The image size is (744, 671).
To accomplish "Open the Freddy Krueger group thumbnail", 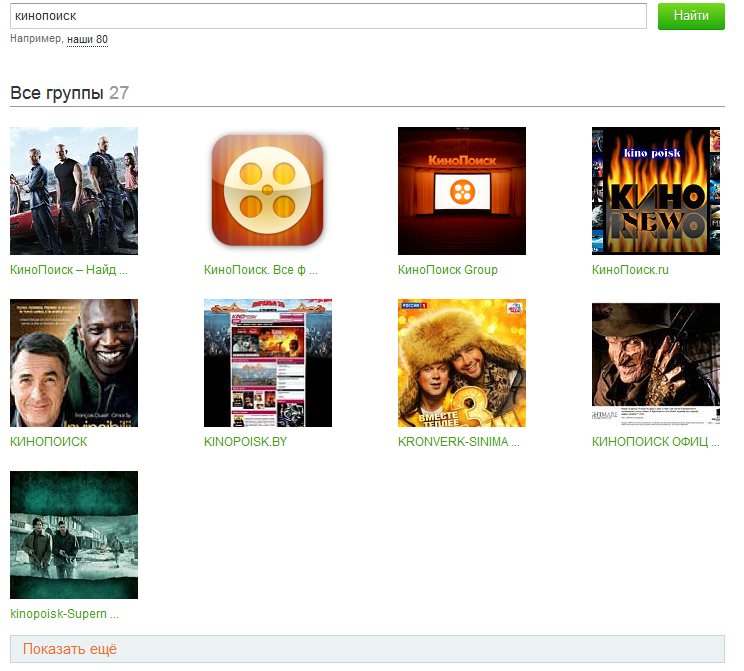I will click(x=656, y=363).
